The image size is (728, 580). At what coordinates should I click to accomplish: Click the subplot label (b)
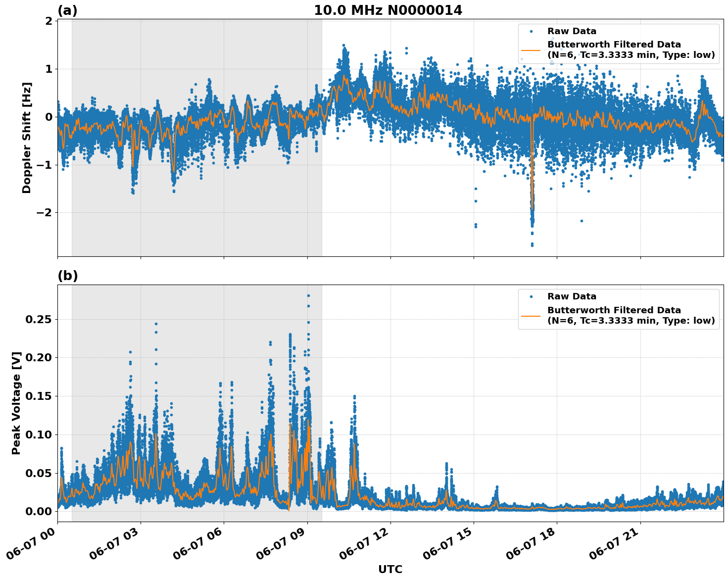coord(69,275)
